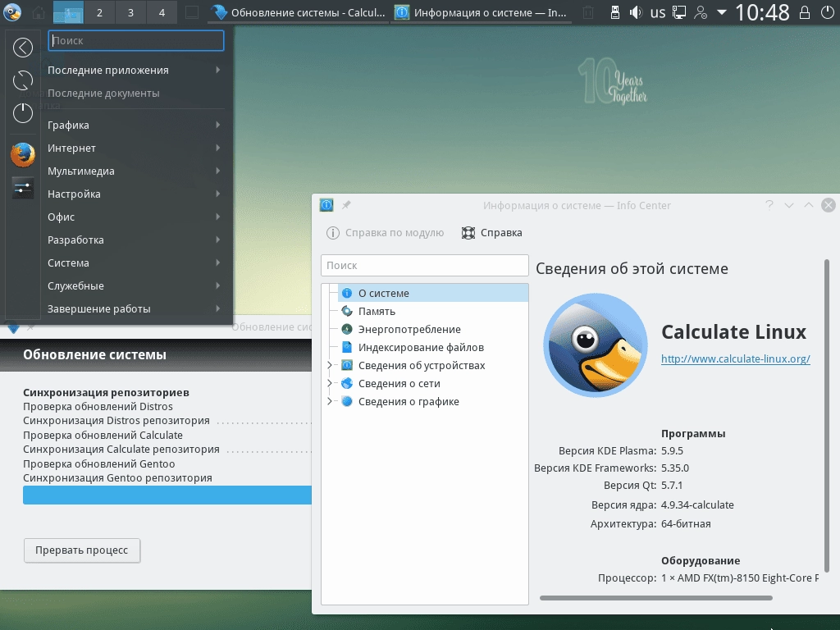Click kernel version 4.9.34-calculate text
The image size is (840, 630).
pos(697,504)
